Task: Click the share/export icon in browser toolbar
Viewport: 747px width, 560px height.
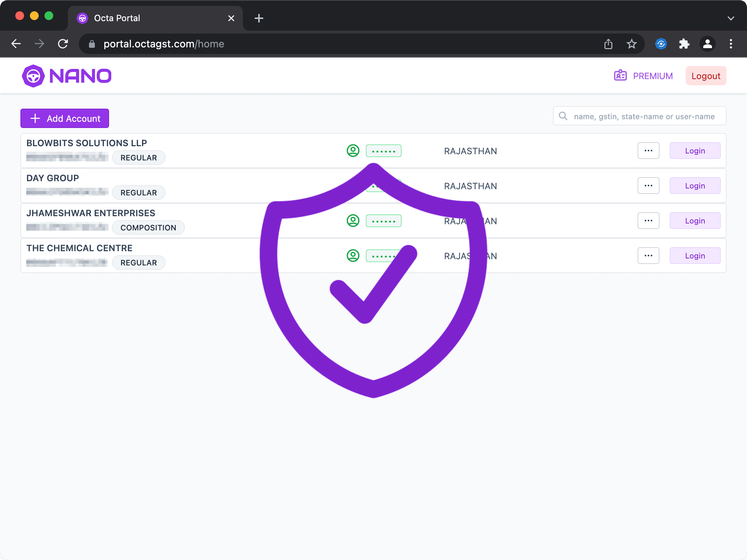Action: click(608, 43)
